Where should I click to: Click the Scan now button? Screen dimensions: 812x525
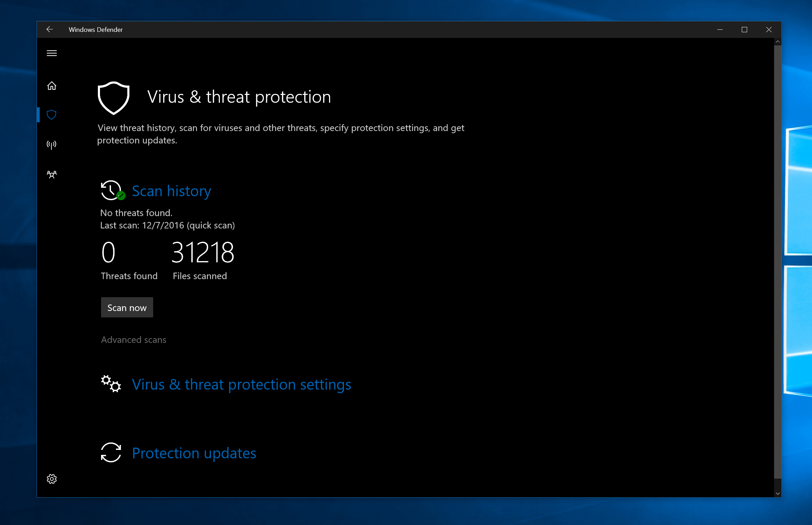point(127,307)
